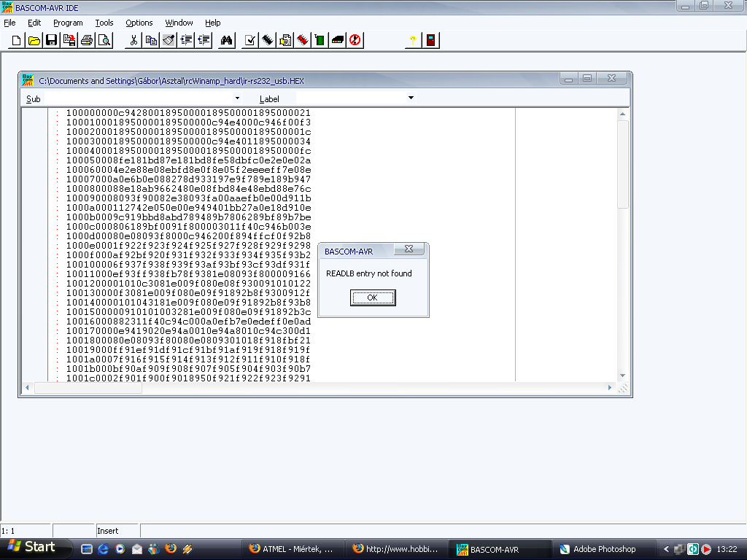Screen dimensions: 747x560
Task: Click the horizontal scrollbar right arrow
Action: coord(610,388)
